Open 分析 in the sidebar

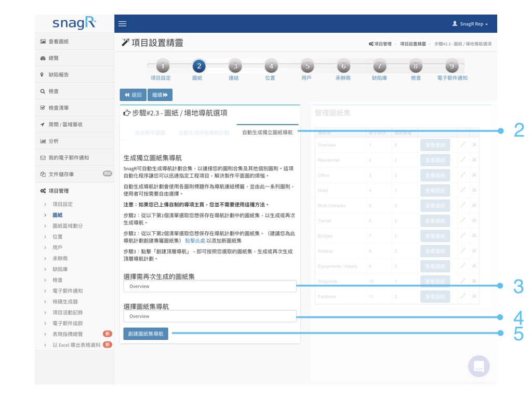(x=74, y=141)
